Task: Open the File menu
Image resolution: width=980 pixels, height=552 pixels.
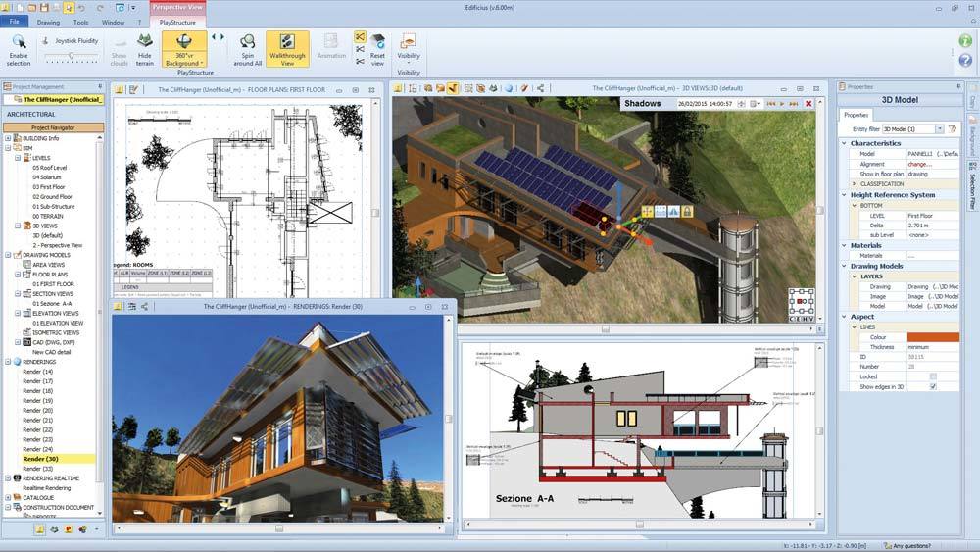Action: pos(15,21)
